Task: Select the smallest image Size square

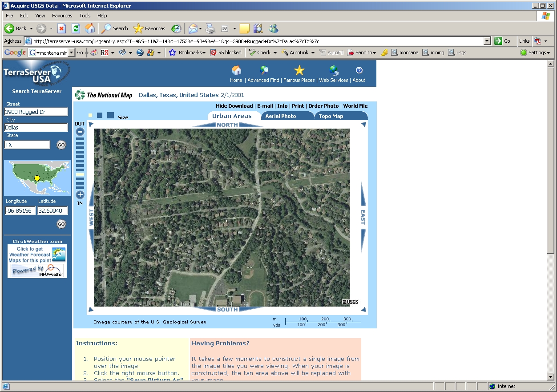Action: 90,115
